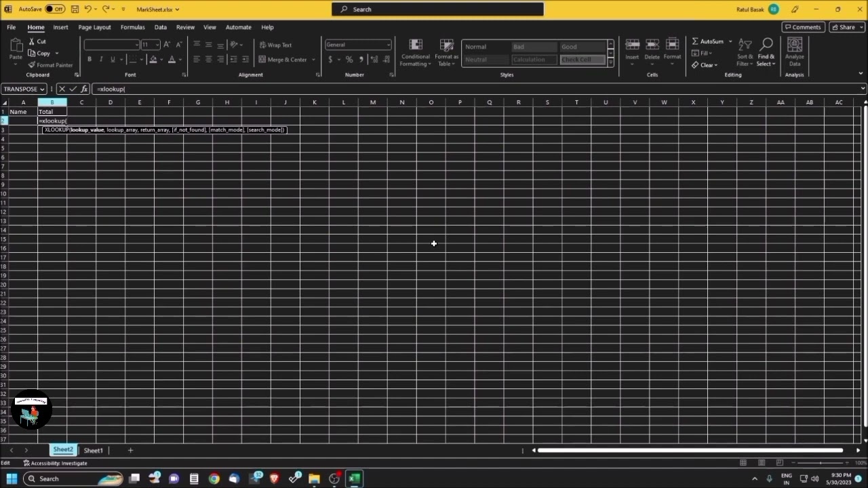Click the increase indent icon

point(245,60)
